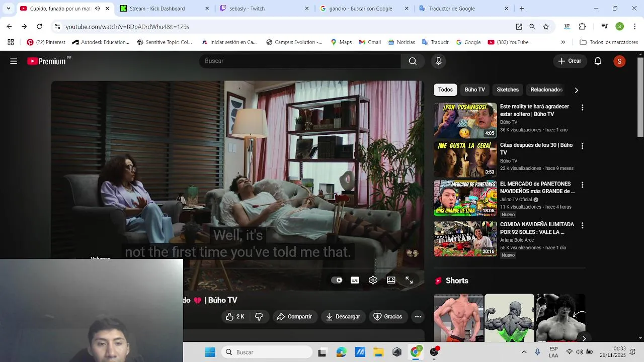The height and width of the screenshot is (362, 644).
Task: Open thumbnail of 'Citas después de los 30'
Action: [x=465, y=159]
